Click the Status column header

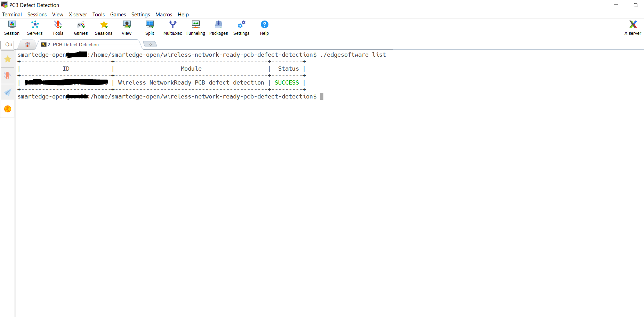coord(288,69)
